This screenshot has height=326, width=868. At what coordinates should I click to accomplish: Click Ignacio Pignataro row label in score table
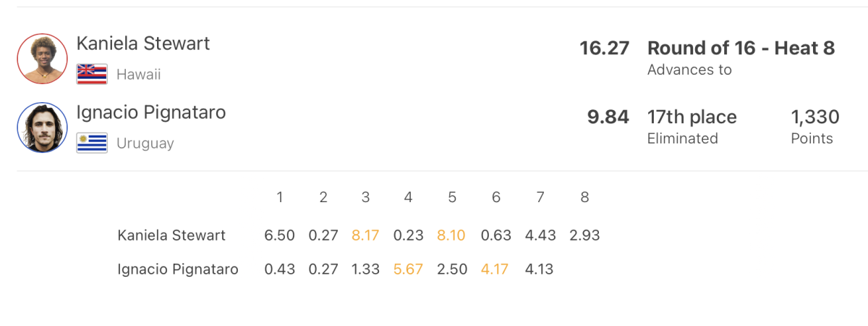pos(178,269)
